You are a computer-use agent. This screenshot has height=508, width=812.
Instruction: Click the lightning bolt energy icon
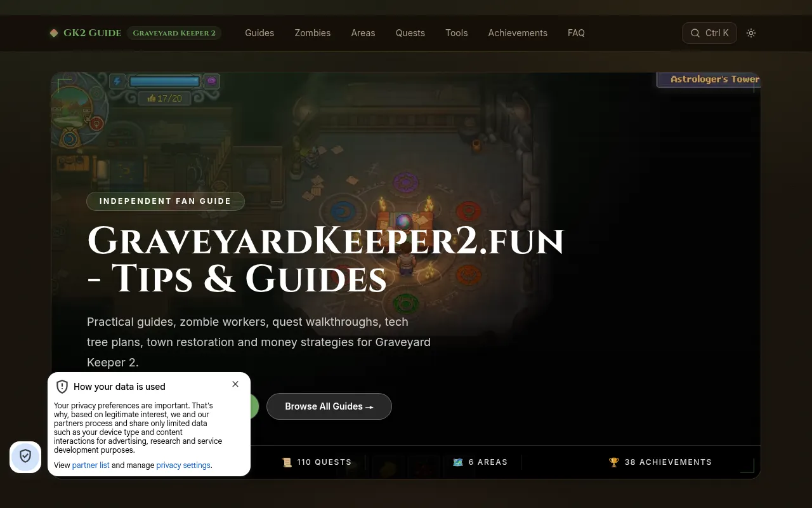(x=117, y=81)
